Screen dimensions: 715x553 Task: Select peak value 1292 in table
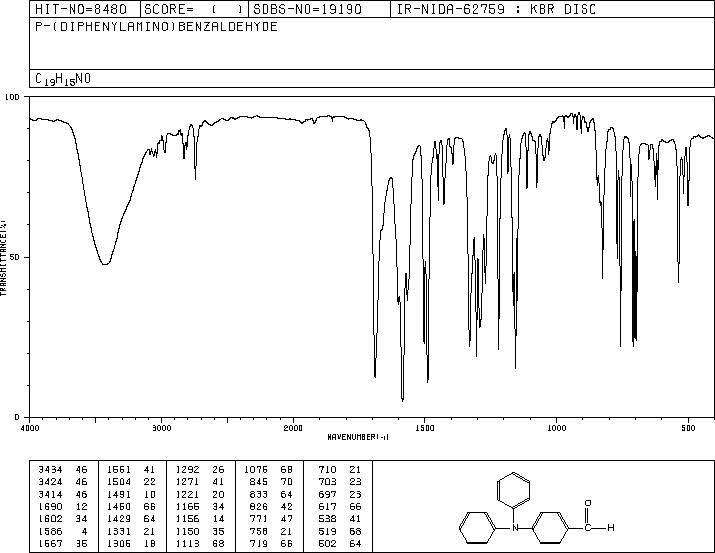point(187,470)
